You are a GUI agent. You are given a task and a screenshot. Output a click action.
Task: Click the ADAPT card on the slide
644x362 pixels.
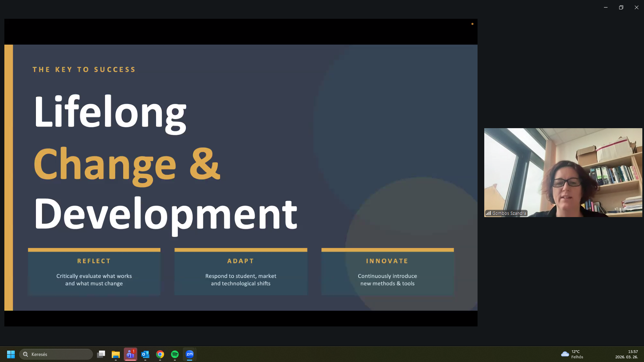point(241,272)
